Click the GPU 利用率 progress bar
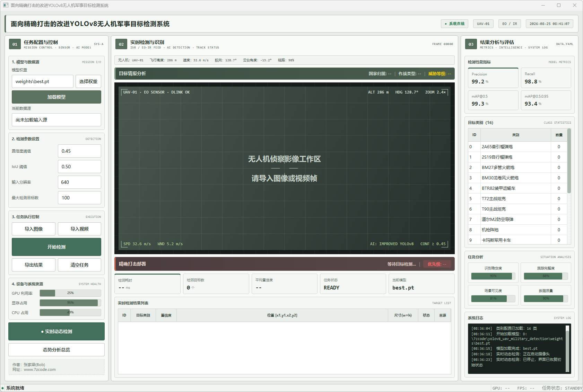This screenshot has height=392, width=583. [70, 293]
